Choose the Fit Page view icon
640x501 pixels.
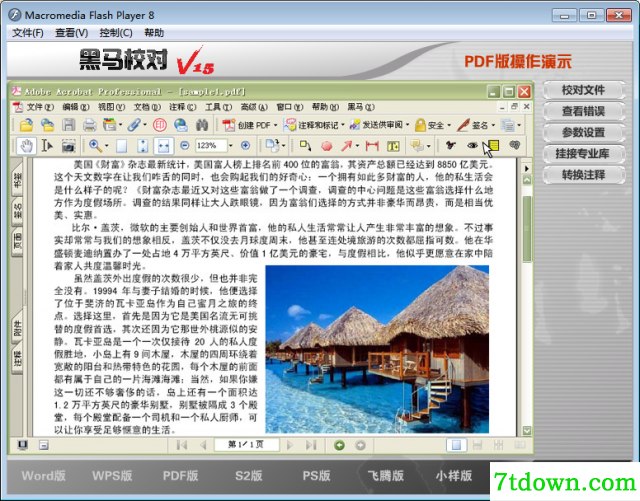[142, 146]
